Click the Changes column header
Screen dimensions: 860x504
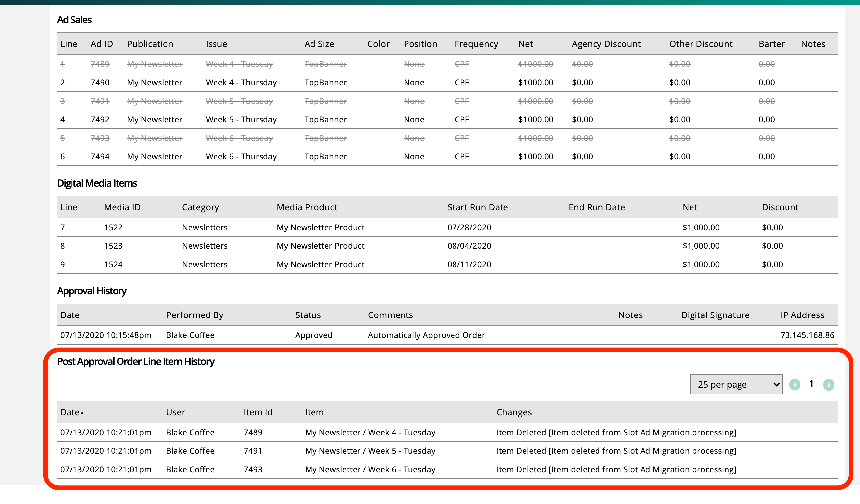tap(514, 412)
